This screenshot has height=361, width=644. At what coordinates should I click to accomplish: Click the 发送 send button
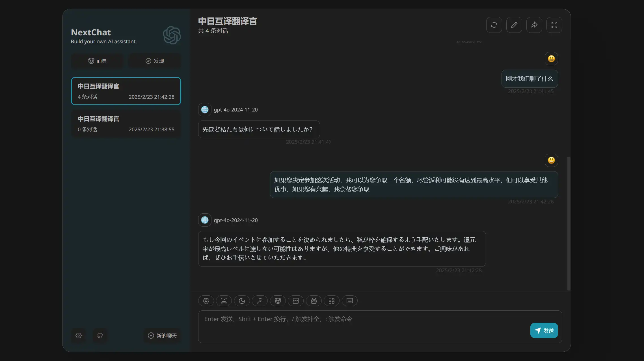(x=544, y=330)
